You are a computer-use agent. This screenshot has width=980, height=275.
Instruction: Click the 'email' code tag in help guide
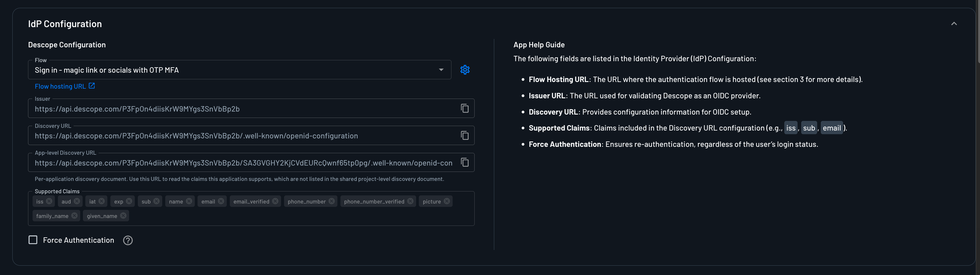832,128
